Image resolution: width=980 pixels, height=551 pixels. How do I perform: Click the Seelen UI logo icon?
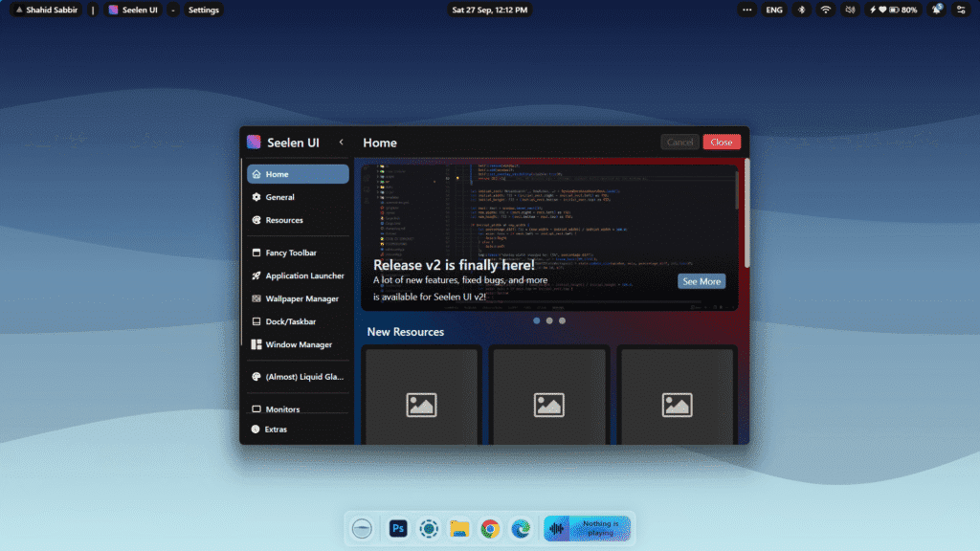(254, 142)
